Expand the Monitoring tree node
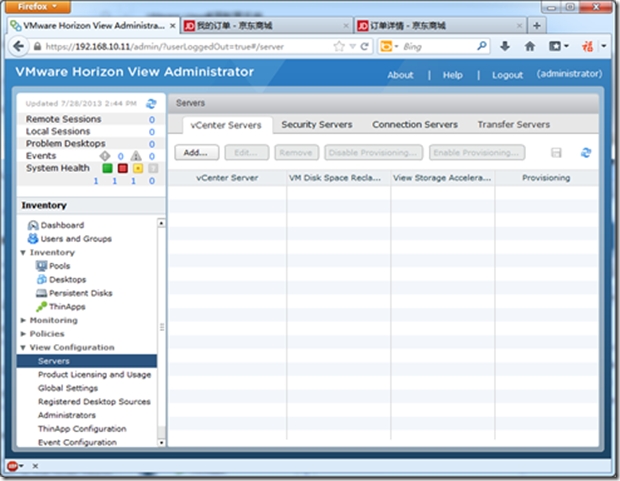 coord(23,320)
